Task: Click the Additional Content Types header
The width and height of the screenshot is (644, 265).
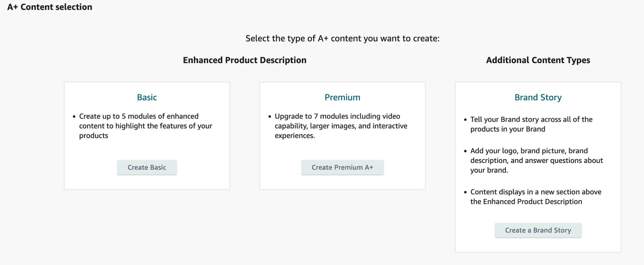Action: click(538, 60)
